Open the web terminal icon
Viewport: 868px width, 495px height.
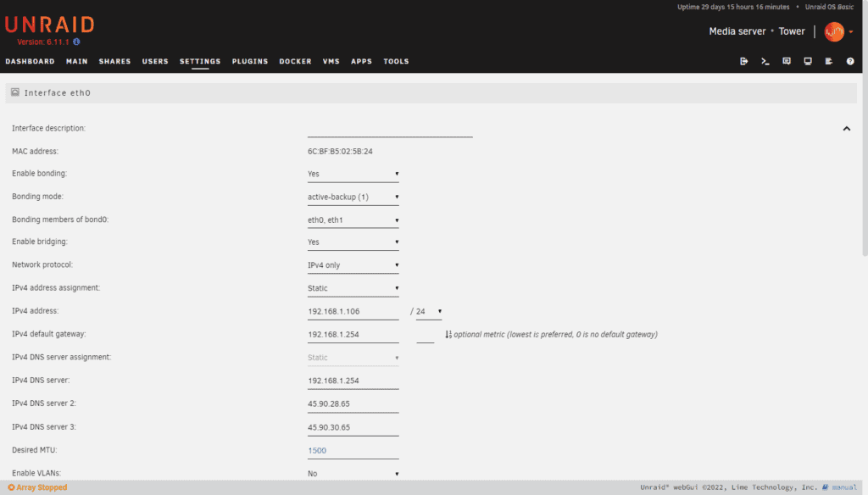(765, 61)
